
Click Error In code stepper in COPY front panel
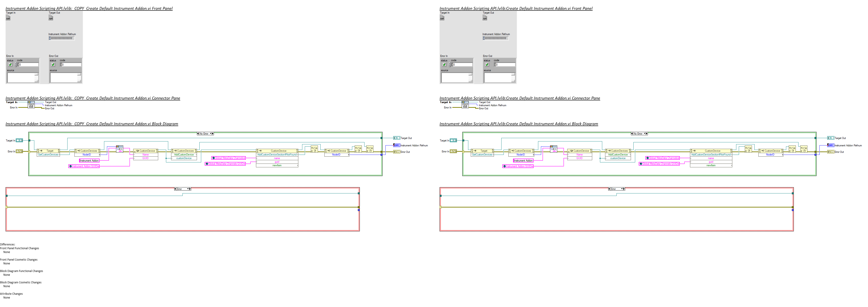pyautogui.click(x=16, y=65)
